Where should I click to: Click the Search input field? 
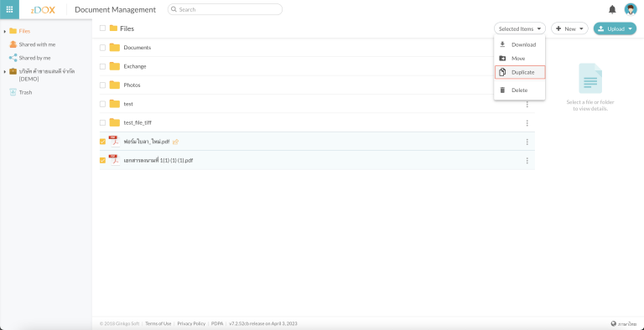(225, 9)
